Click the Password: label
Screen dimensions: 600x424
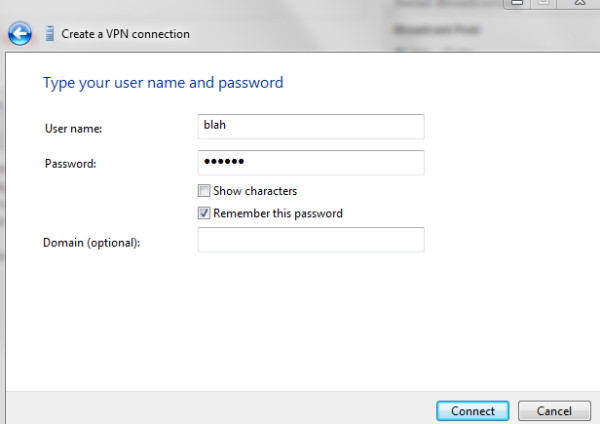point(70,164)
